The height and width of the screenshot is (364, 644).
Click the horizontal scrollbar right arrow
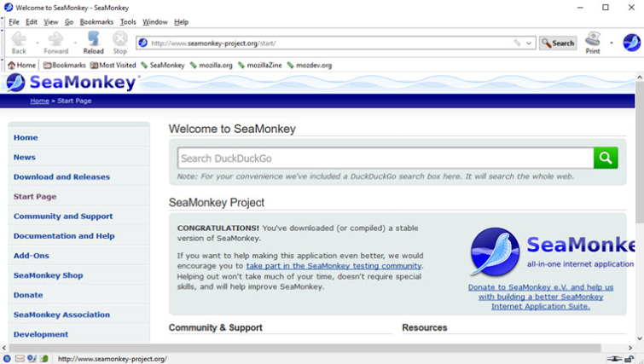(x=630, y=348)
